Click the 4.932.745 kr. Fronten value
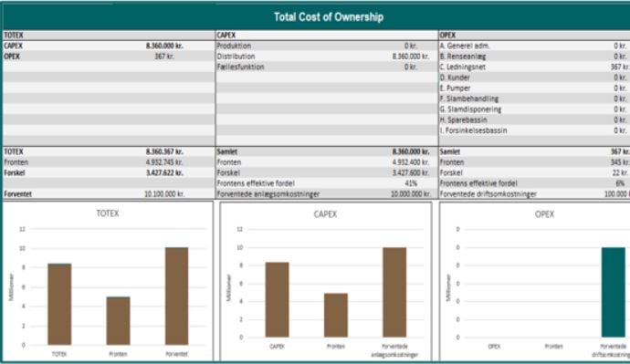 coord(164,162)
